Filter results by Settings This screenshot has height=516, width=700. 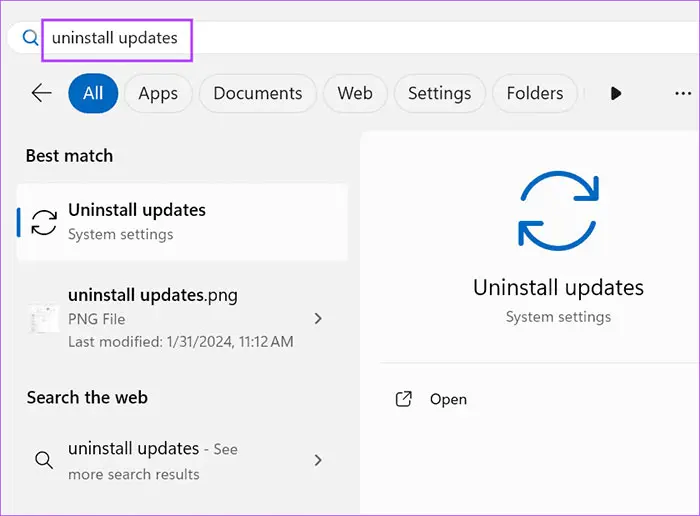[x=439, y=93]
